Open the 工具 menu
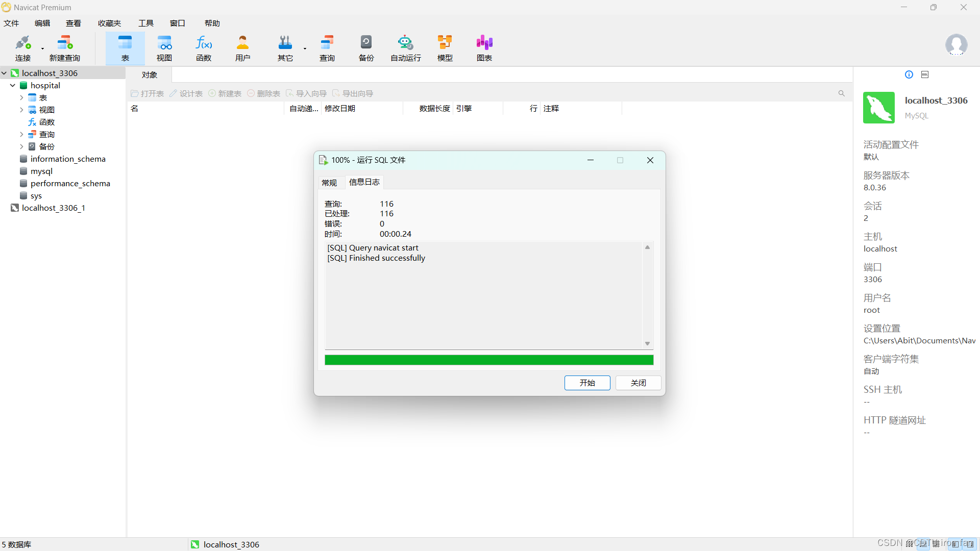This screenshot has height=551, width=980. pos(146,23)
